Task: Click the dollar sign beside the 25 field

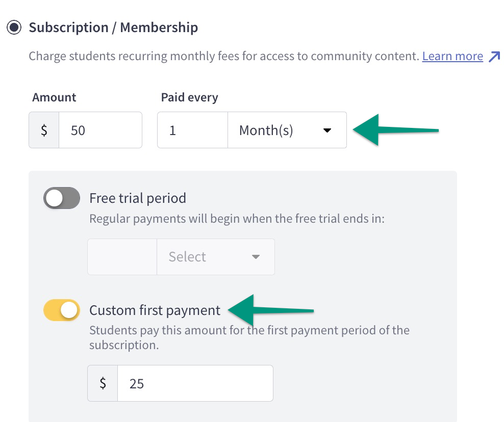Action: [x=102, y=383]
